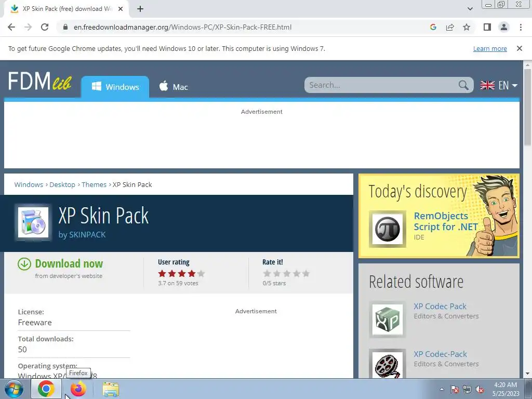Click the network tray icon

[x=467, y=389]
